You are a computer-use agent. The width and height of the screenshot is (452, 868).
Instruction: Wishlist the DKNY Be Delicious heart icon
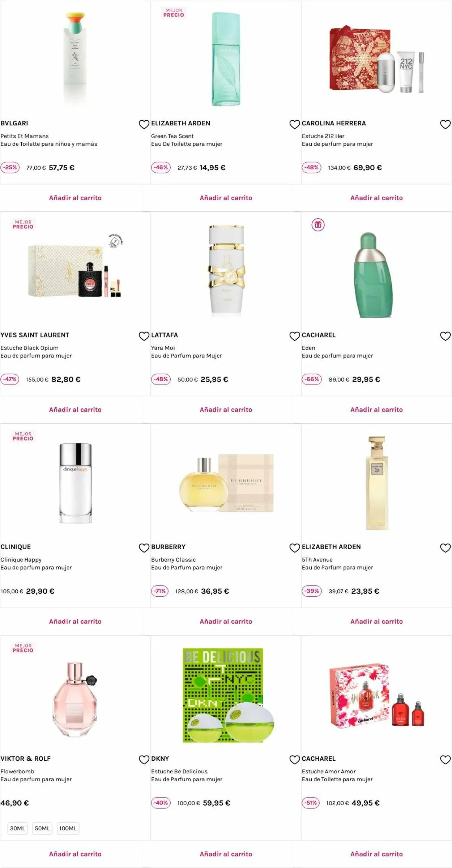point(295,760)
